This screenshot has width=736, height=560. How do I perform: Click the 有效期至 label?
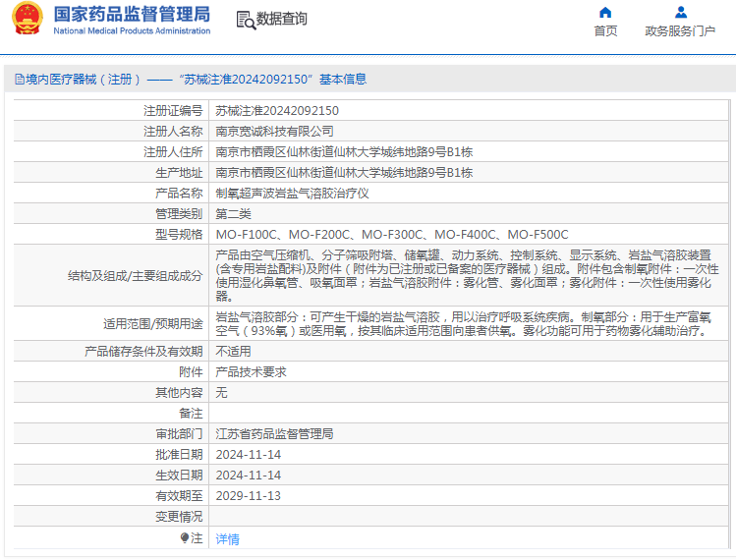[x=179, y=496]
